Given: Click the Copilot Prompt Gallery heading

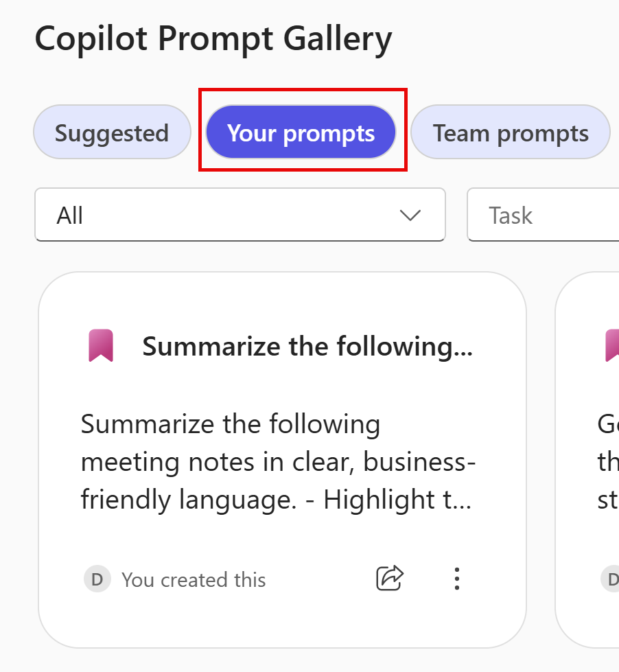Looking at the screenshot, I should coord(213,39).
